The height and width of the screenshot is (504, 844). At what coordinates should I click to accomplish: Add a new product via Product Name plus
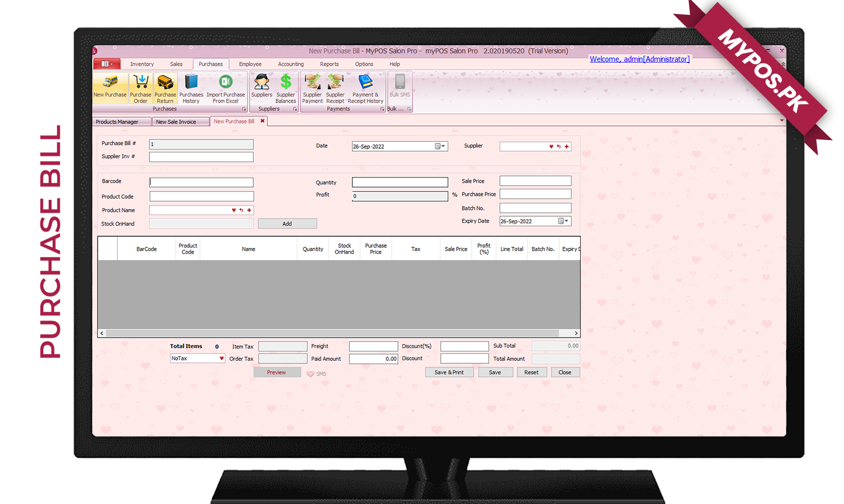click(x=249, y=210)
